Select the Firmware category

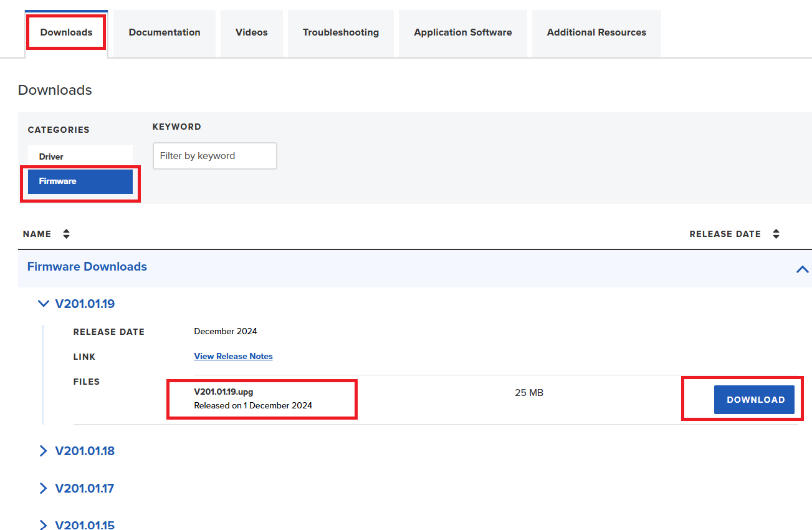pos(80,181)
